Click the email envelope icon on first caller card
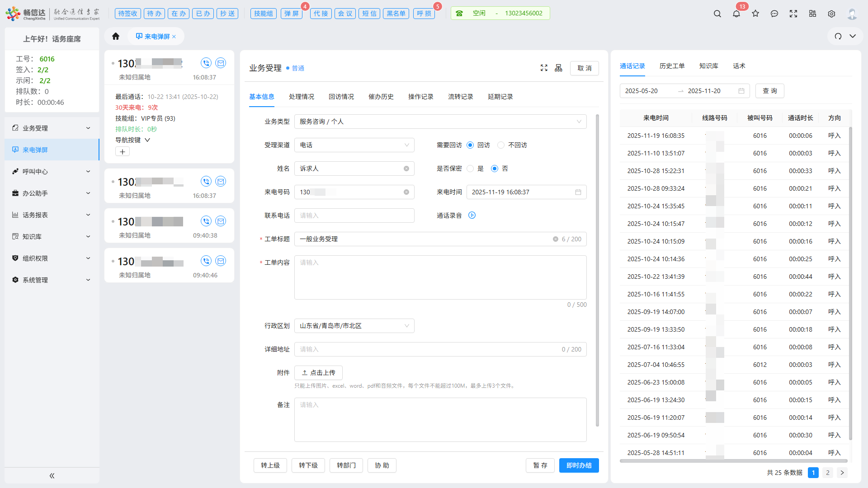Screen dimensions: 868x488 coord(221,63)
